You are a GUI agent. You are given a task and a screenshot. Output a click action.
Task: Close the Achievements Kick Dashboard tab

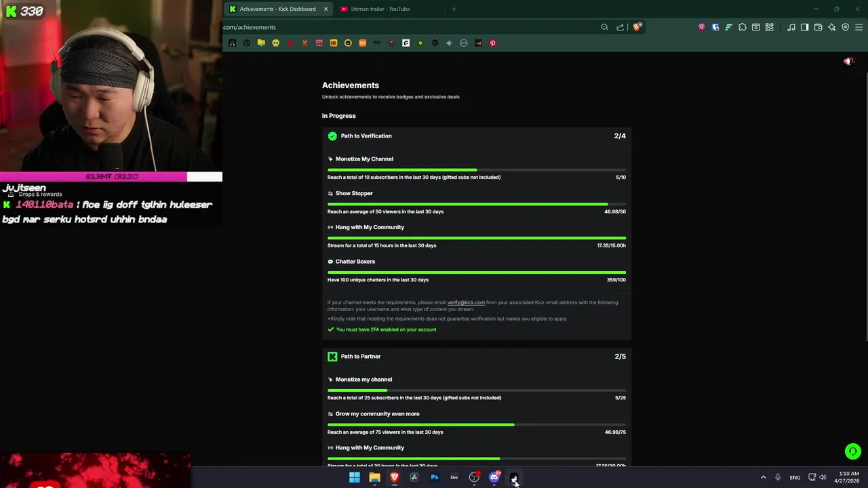coord(325,9)
